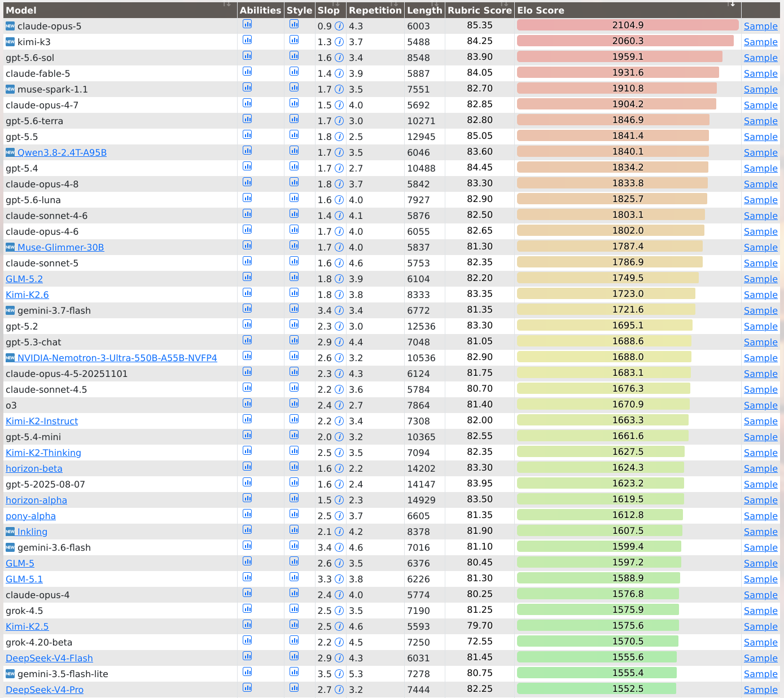View the Abilities chart for o3
This screenshot has height=698, width=784.
247,403
